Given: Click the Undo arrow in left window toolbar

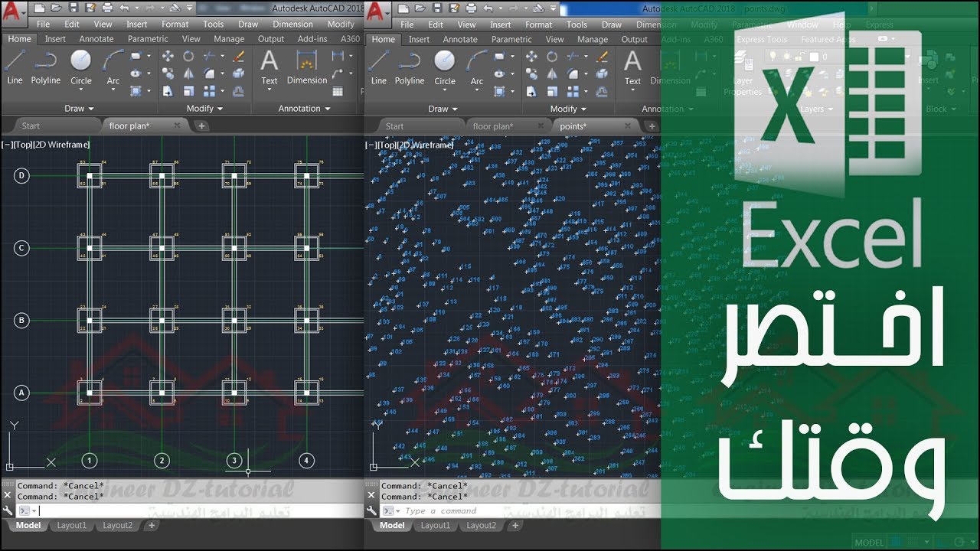Looking at the screenshot, I should [125, 8].
